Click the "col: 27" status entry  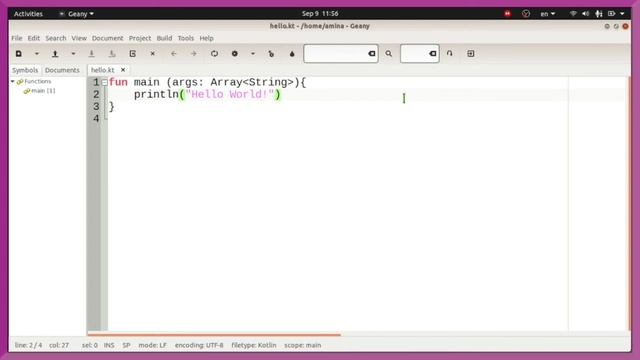tap(59, 345)
